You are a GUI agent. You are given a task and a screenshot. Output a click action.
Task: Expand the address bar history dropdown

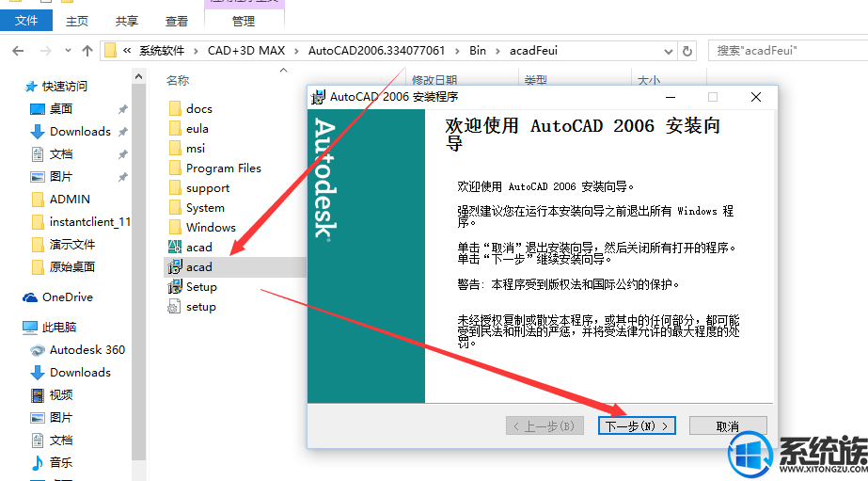coord(668,52)
